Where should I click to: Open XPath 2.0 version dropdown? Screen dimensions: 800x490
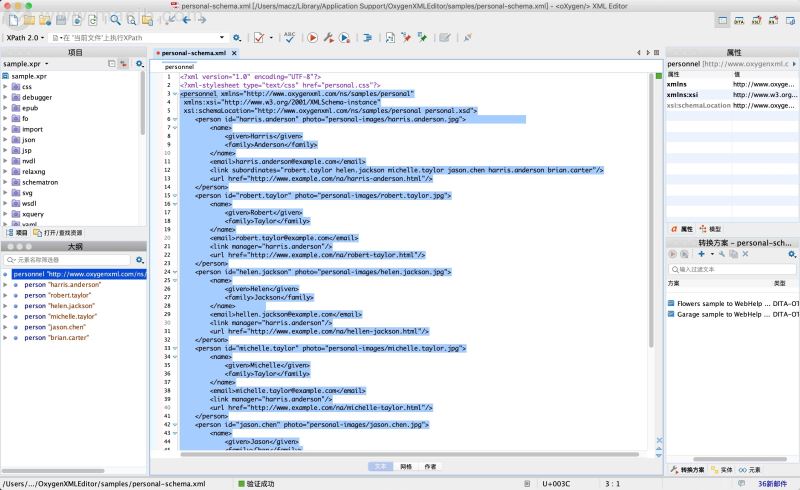pos(25,38)
